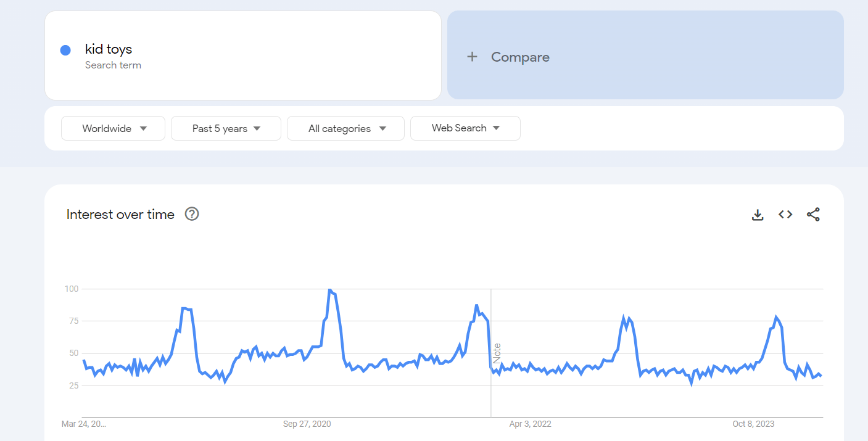Click the 50 y-axis value
This screenshot has height=441, width=868.
coord(73,353)
